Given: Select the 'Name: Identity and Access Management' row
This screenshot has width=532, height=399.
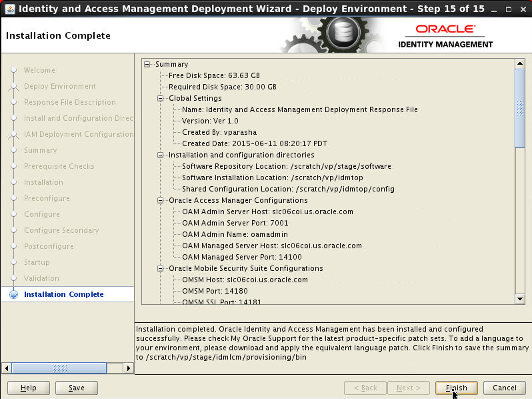Looking at the screenshot, I should pyautogui.click(x=300, y=109).
